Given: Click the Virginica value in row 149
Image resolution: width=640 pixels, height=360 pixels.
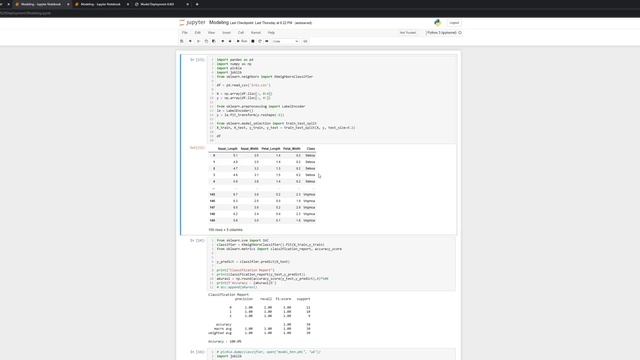Looking at the screenshot, I should (309, 220).
